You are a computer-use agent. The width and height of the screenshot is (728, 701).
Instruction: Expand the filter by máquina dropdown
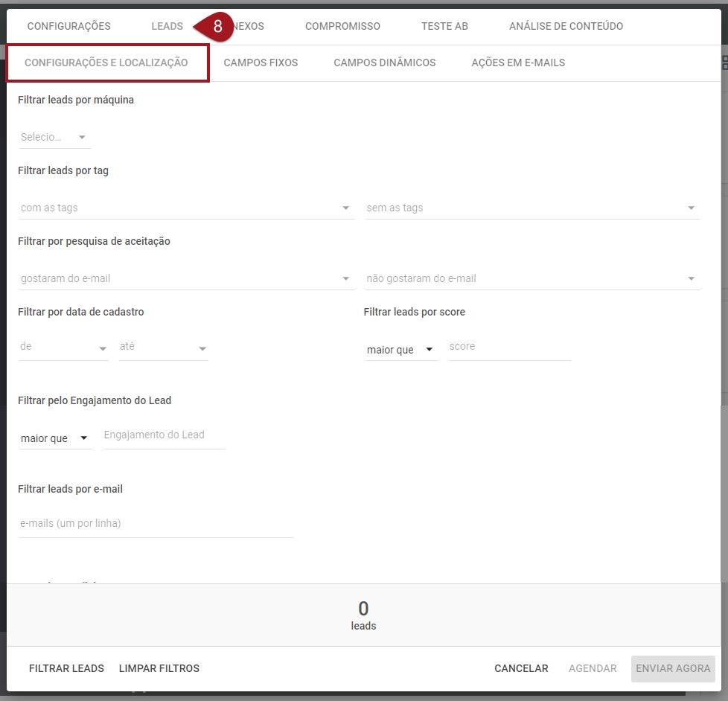pos(54,137)
